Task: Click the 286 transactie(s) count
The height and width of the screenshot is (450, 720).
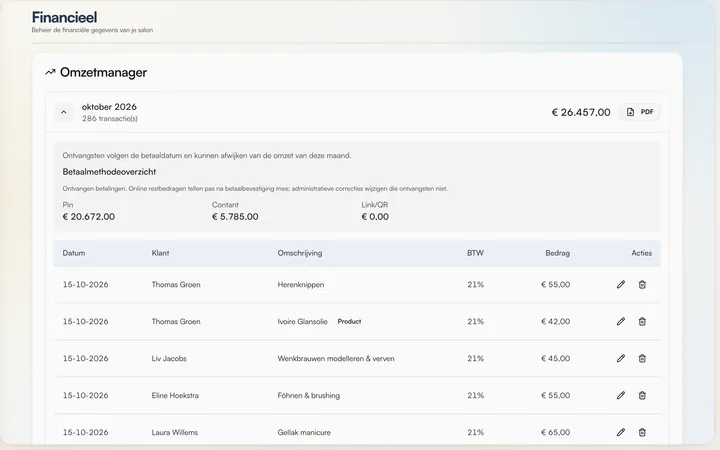Action: tap(110, 118)
